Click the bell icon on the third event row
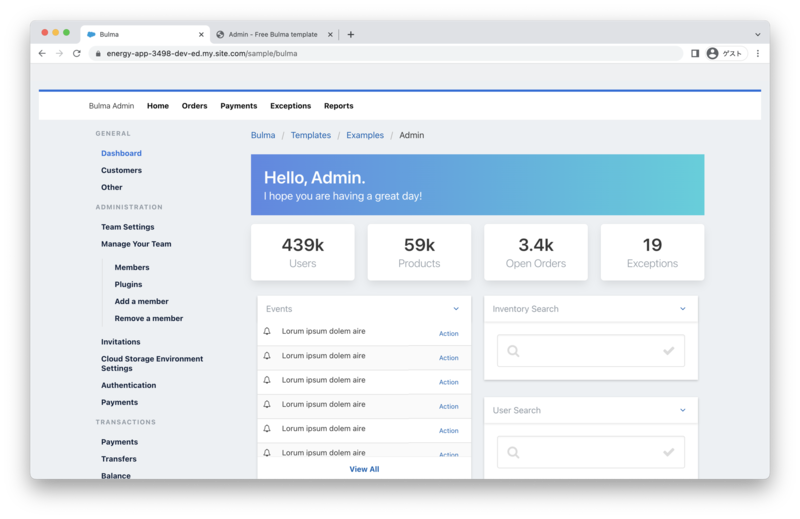Image resolution: width=800 pixels, height=519 pixels. click(267, 380)
